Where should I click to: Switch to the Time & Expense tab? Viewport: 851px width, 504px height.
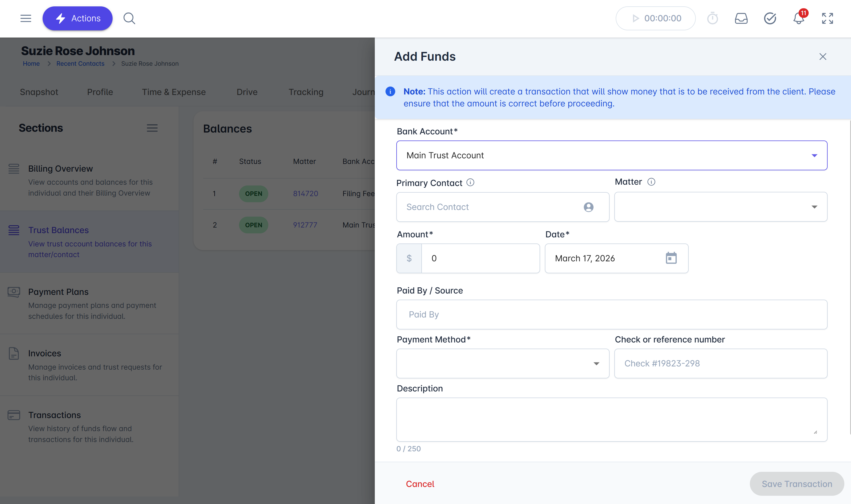click(174, 92)
